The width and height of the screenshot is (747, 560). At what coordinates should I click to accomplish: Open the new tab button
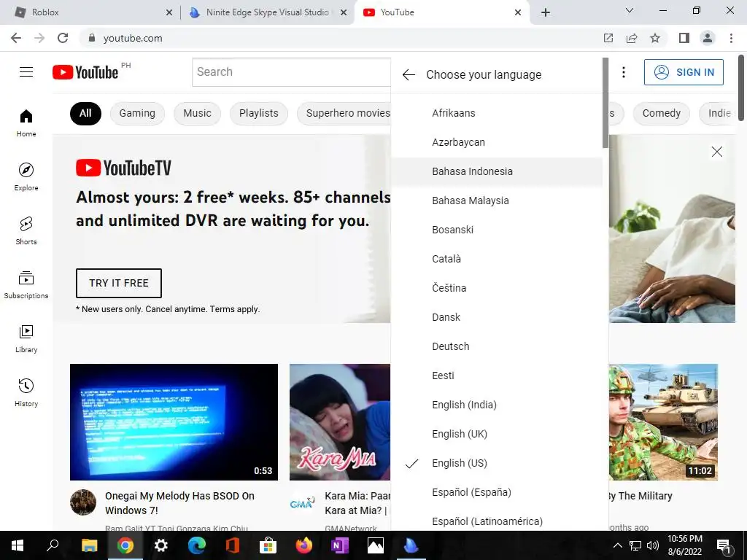point(546,12)
